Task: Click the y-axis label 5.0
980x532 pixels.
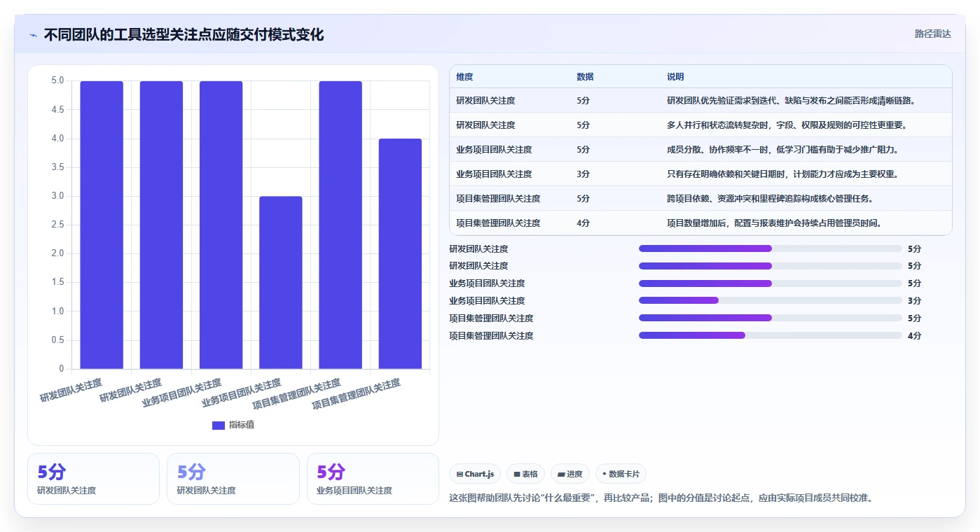Action: coord(57,80)
